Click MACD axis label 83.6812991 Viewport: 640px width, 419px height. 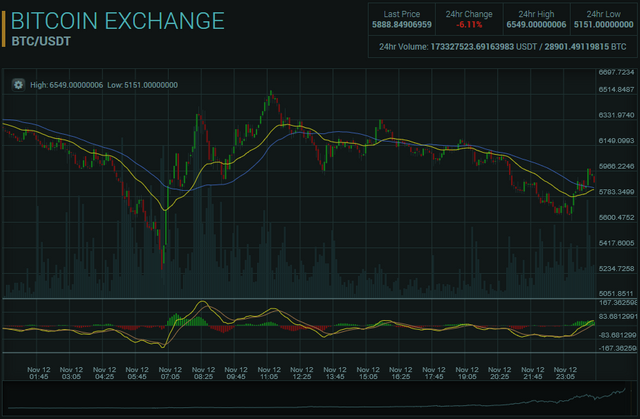(x=618, y=317)
